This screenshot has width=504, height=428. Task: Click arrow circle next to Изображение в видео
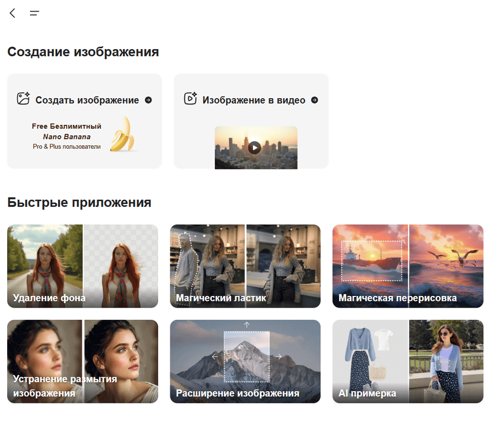[x=315, y=100]
